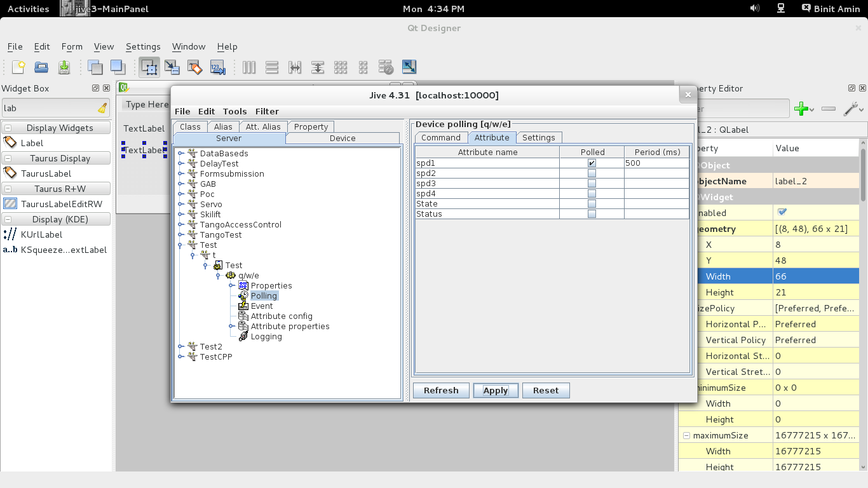868x488 pixels.
Task: Clear the Widget Box filter with broom icon
Action: [102, 108]
